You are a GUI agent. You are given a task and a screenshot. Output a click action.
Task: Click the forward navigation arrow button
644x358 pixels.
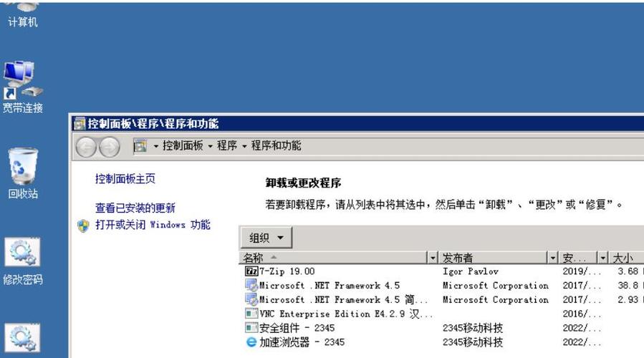(x=109, y=147)
